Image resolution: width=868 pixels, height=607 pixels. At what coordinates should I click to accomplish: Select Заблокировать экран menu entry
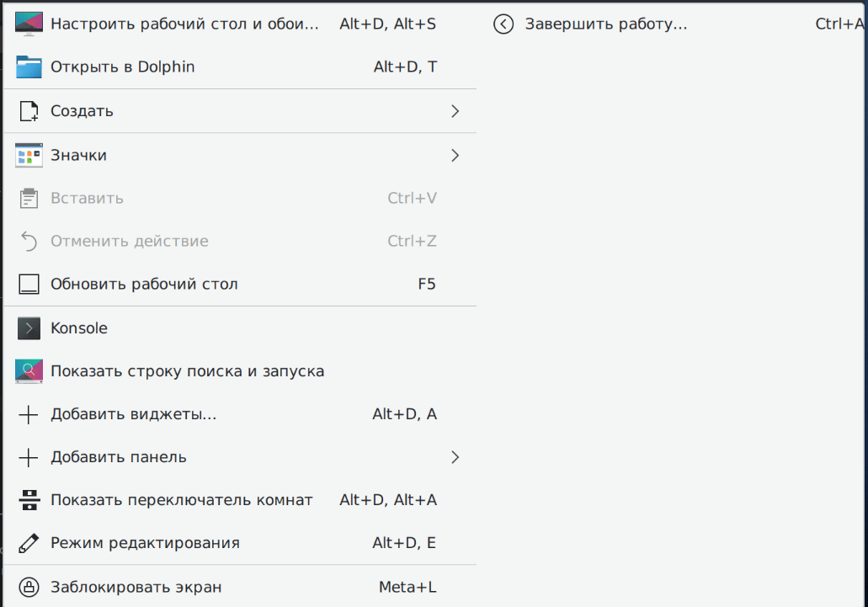(136, 587)
